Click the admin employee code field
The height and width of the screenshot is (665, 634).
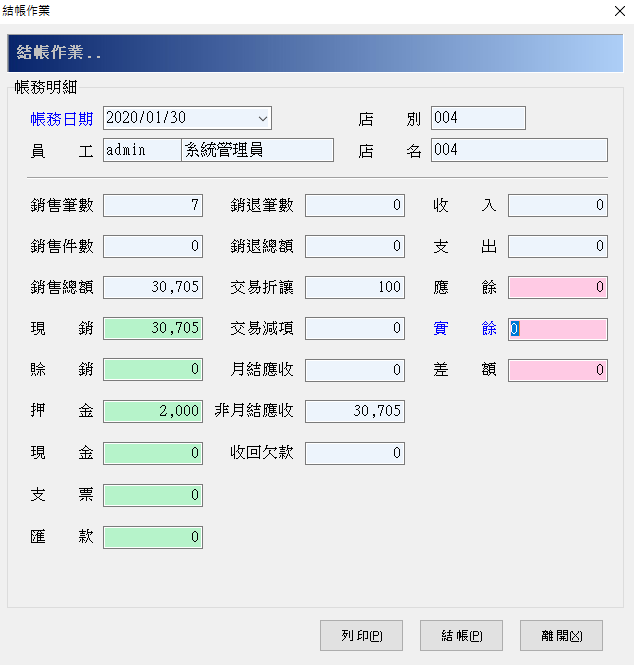click(142, 150)
